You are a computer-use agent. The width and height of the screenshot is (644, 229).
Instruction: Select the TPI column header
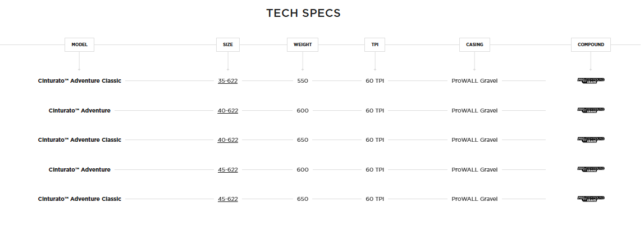click(x=374, y=44)
